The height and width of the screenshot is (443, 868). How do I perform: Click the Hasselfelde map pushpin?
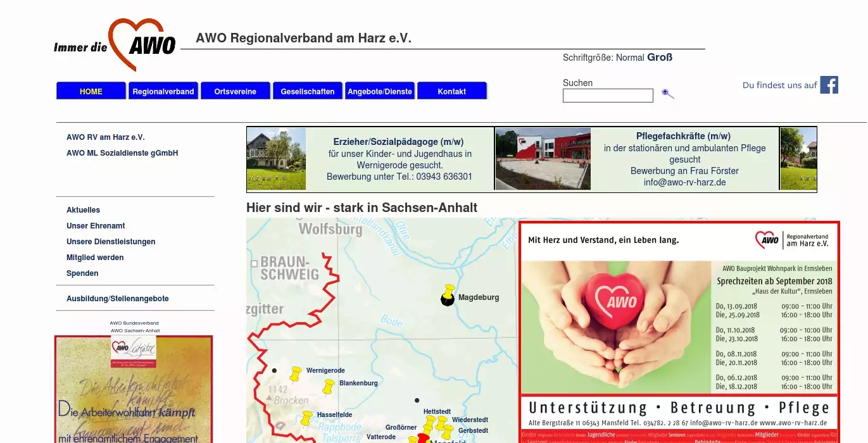(x=306, y=418)
